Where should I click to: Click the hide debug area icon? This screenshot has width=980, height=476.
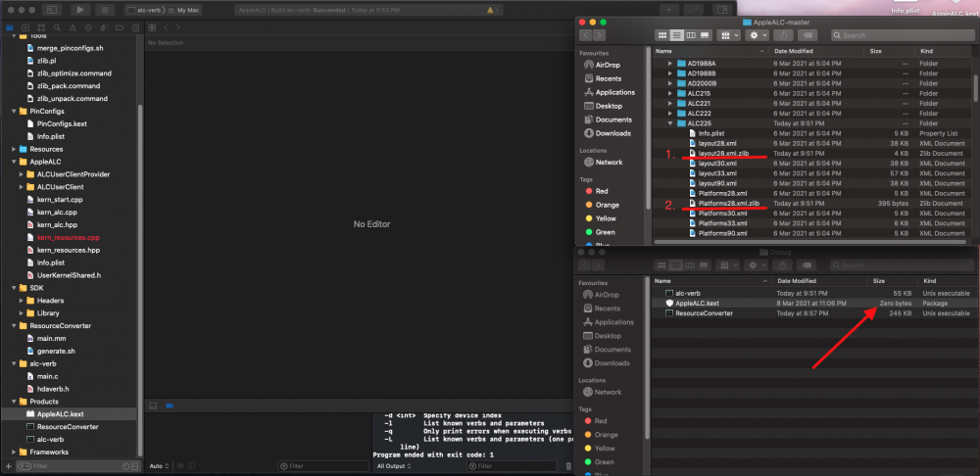pyautogui.click(x=153, y=405)
